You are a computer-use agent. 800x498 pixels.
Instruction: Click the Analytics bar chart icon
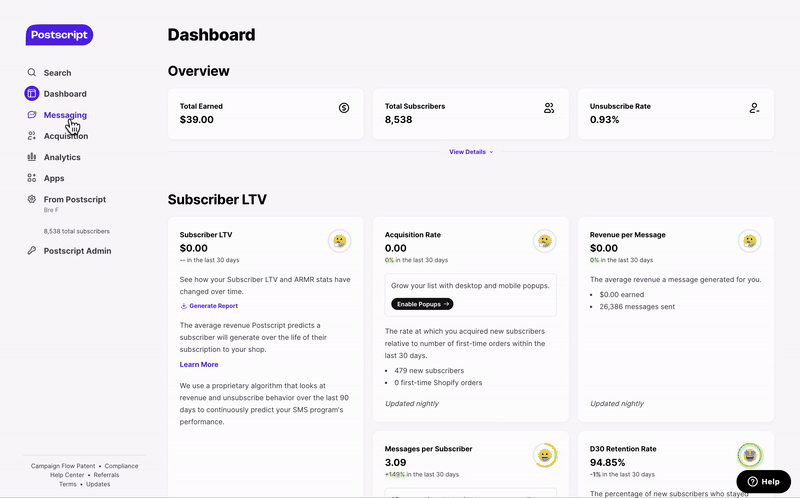pos(32,157)
